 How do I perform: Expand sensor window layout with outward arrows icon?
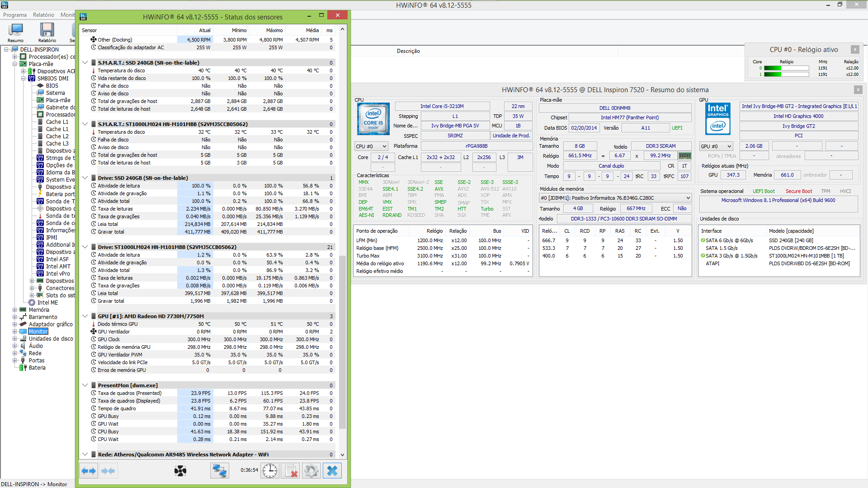[x=89, y=471]
